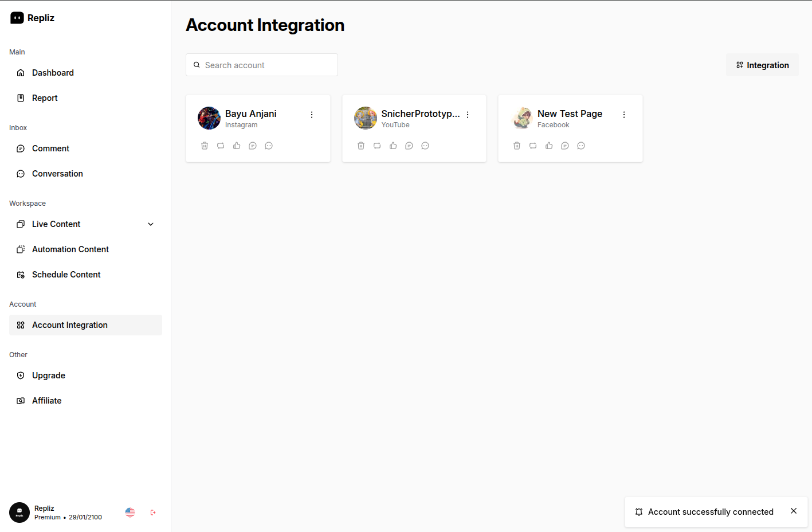812x532 pixels.
Task: Click thumbs-up icon on SnicherPrototype YouTube card
Action: pos(393,146)
